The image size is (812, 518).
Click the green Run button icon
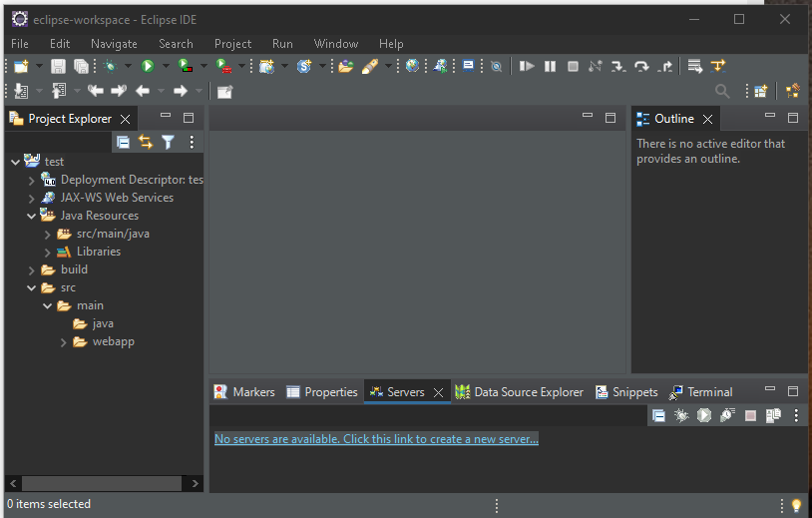148,66
